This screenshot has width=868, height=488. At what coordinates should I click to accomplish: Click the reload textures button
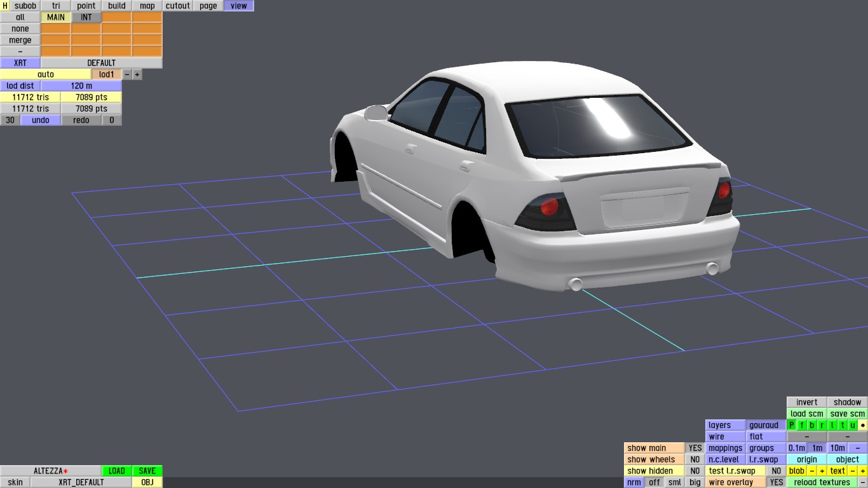pos(822,482)
